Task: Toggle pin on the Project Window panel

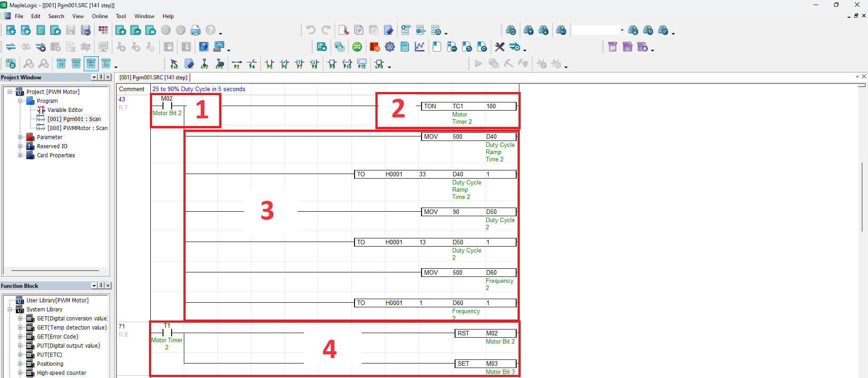Action: [x=101, y=77]
